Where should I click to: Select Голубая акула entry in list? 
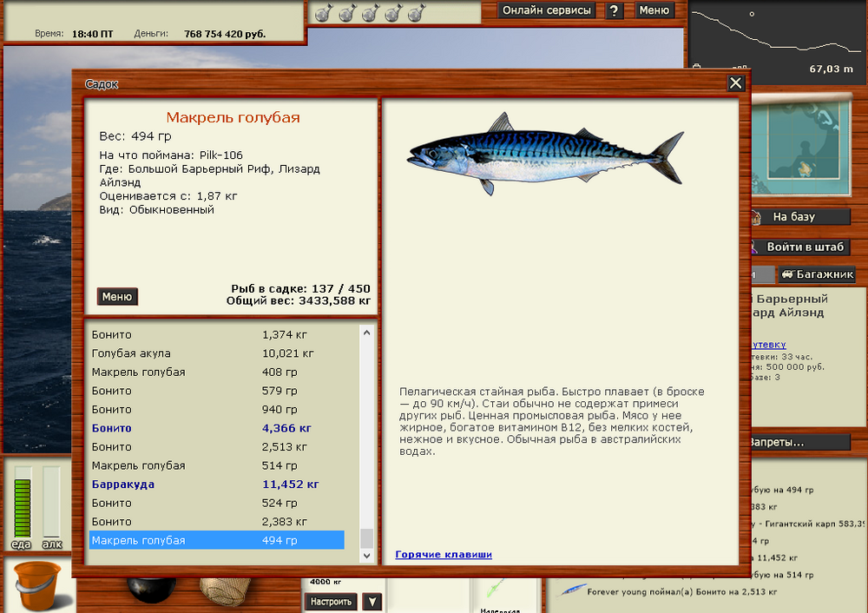click(x=217, y=353)
